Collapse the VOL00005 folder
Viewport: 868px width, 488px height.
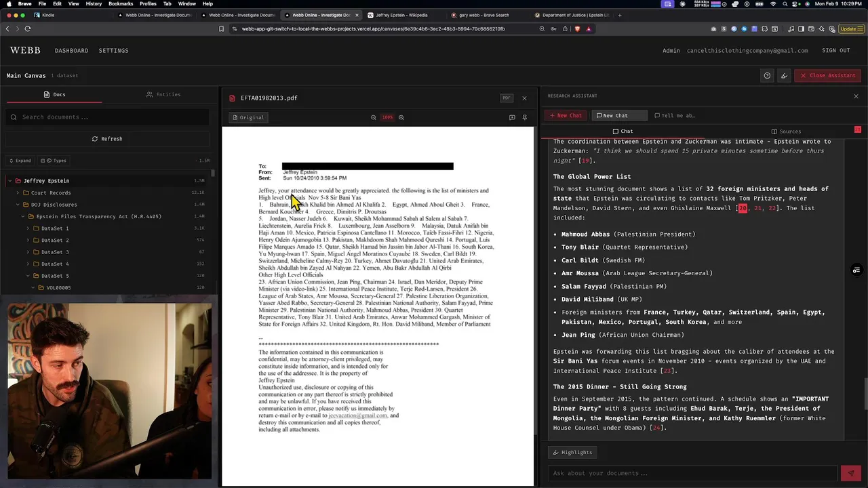[33, 287]
